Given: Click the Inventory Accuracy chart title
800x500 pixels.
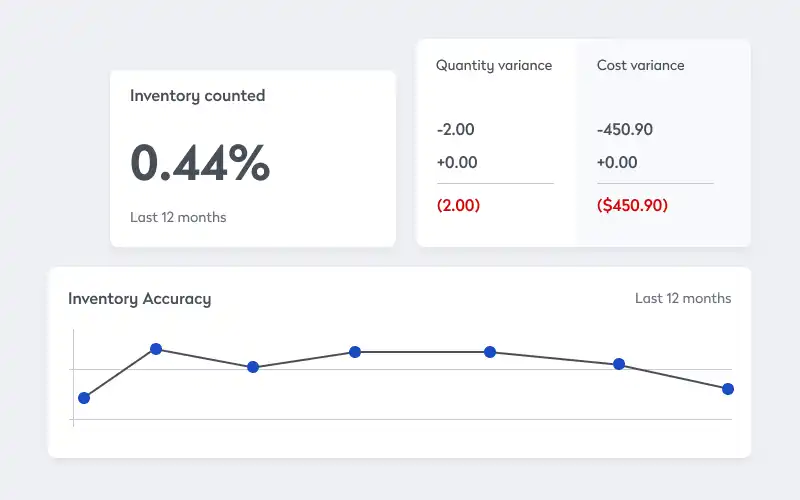Looking at the screenshot, I should pyautogui.click(x=139, y=298).
